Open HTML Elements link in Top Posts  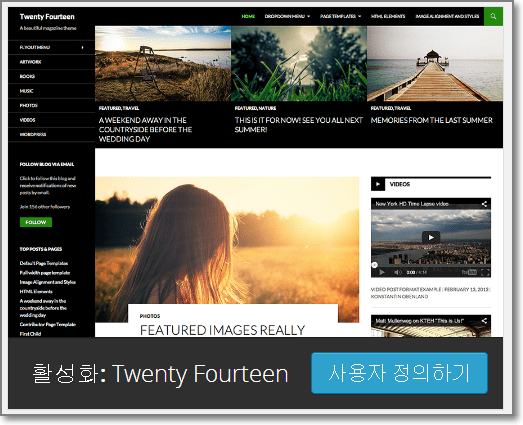(36, 291)
